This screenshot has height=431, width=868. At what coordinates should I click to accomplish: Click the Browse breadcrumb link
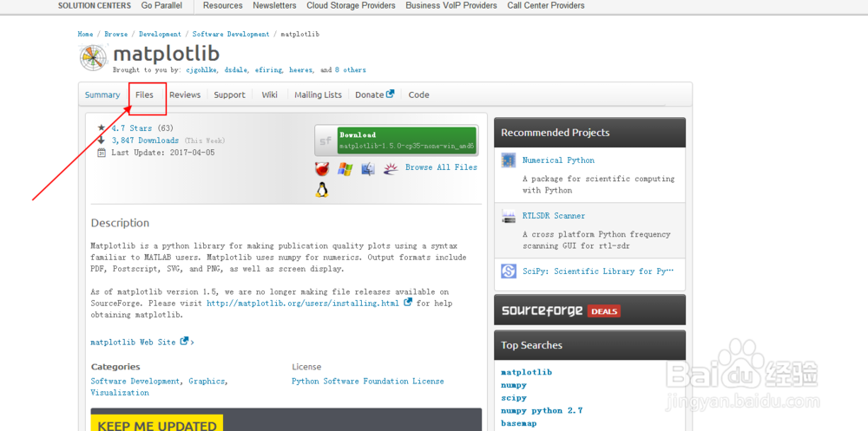(x=116, y=35)
